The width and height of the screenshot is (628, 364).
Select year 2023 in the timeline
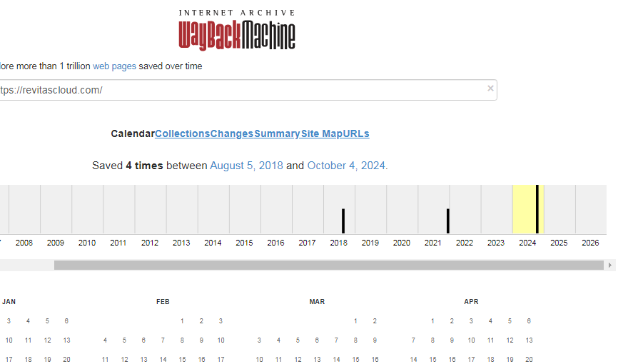click(x=496, y=243)
